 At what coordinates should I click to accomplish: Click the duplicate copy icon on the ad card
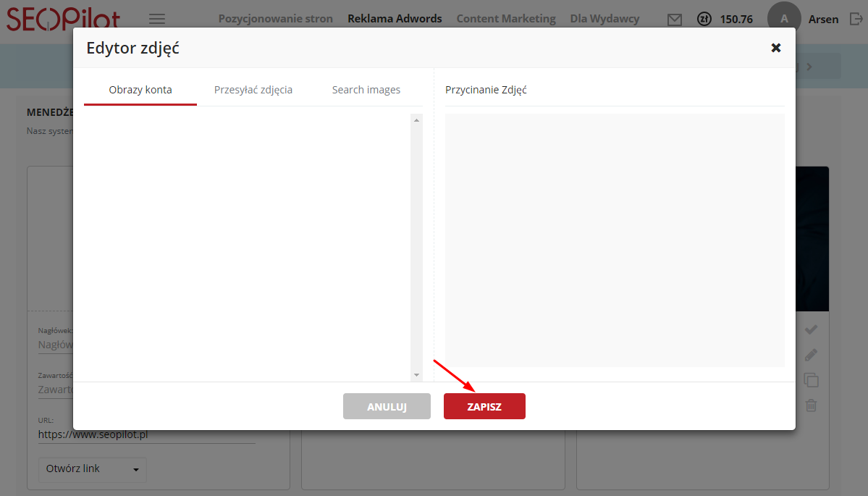811,380
